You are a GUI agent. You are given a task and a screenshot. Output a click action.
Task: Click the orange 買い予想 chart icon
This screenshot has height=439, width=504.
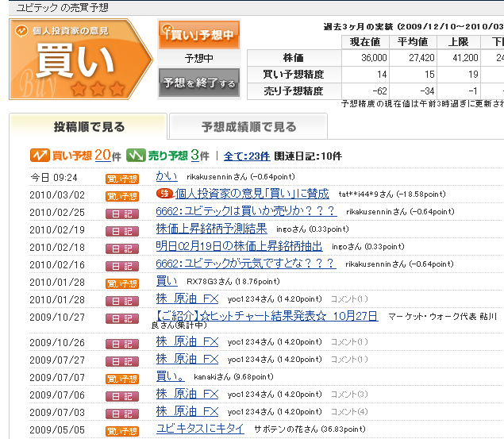pyautogui.click(x=40, y=156)
